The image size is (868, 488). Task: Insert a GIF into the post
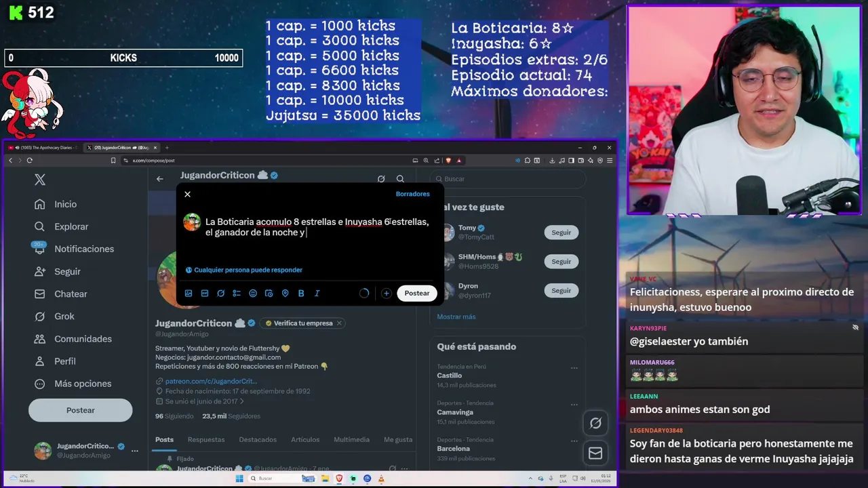click(x=205, y=293)
